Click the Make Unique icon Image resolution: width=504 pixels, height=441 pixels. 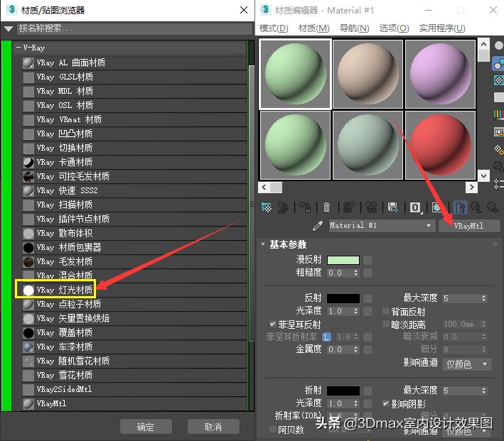click(x=371, y=207)
